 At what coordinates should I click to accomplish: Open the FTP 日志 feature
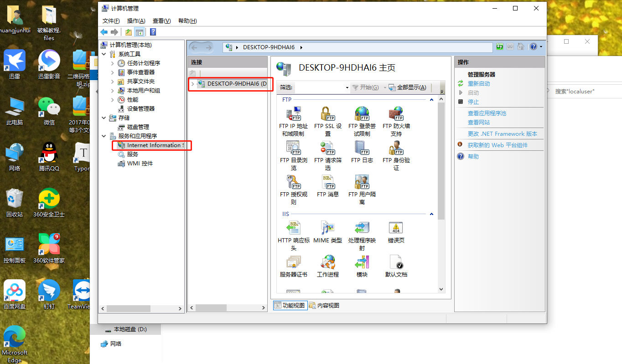coord(362,152)
